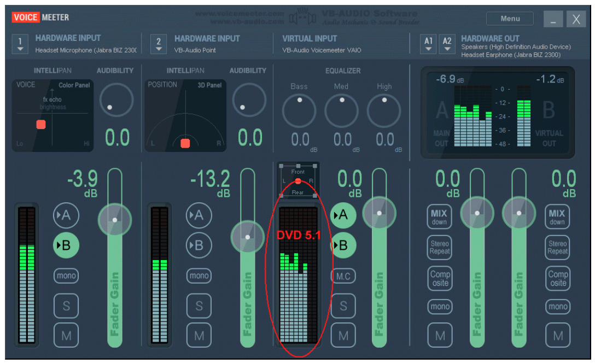Open Hardware Input 2 device selector
Screen dimensions: 595x364
click(x=159, y=44)
